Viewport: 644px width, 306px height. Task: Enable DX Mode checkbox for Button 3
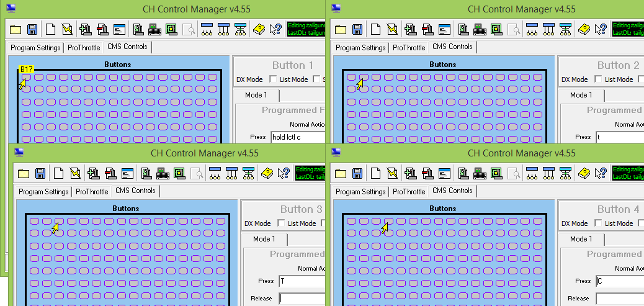click(x=281, y=223)
